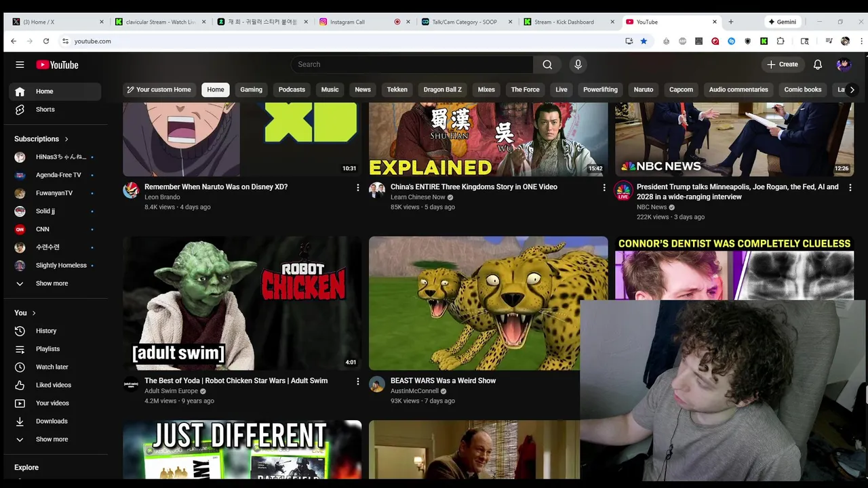Select the Powerlifting chip
Viewport: 868px width, 488px height.
click(600, 89)
